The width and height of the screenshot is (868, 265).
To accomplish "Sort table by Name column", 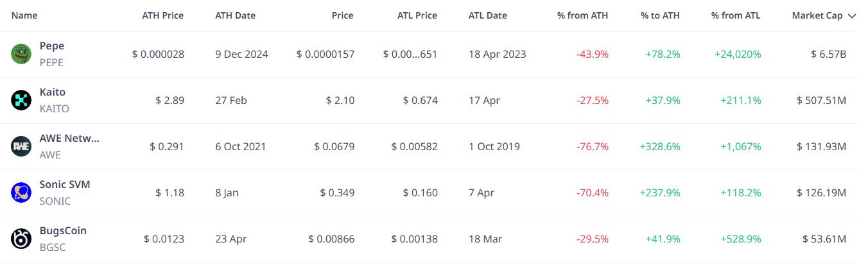I will pyautogui.click(x=24, y=15).
